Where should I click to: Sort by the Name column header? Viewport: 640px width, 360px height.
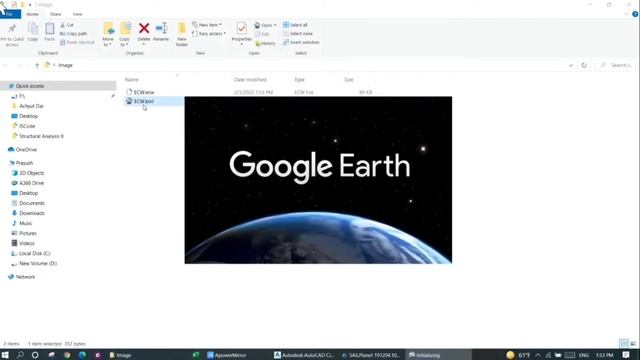132,80
